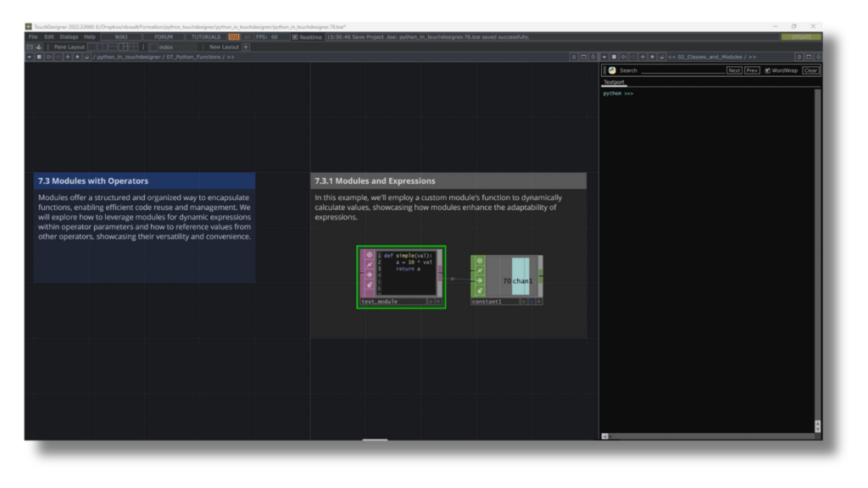Go back in left pane network history
This screenshot has height=488, width=868.
coord(48,57)
